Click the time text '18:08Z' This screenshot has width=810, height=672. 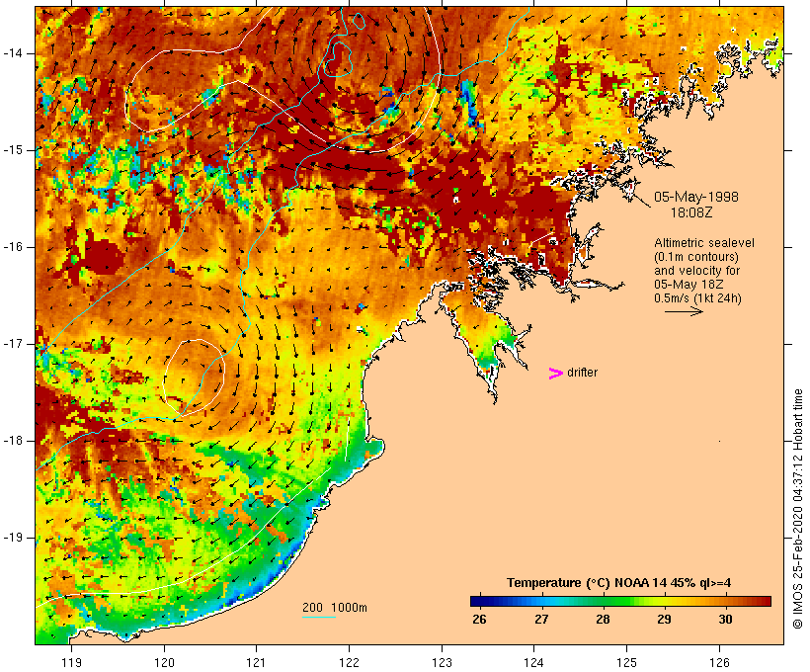click(x=691, y=212)
